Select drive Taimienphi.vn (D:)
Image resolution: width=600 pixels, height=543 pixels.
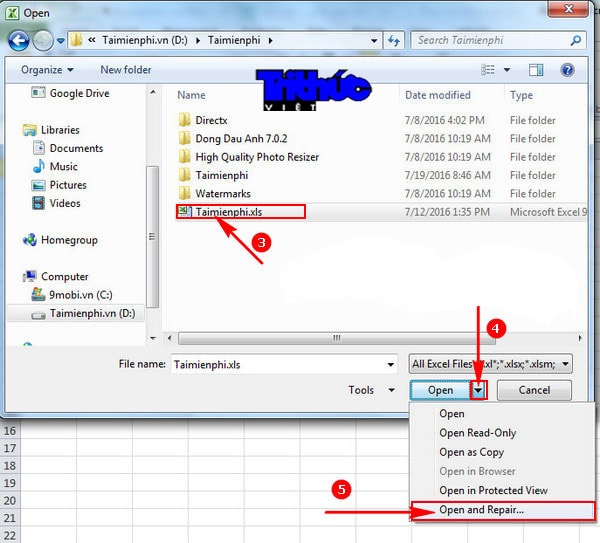tap(76, 313)
